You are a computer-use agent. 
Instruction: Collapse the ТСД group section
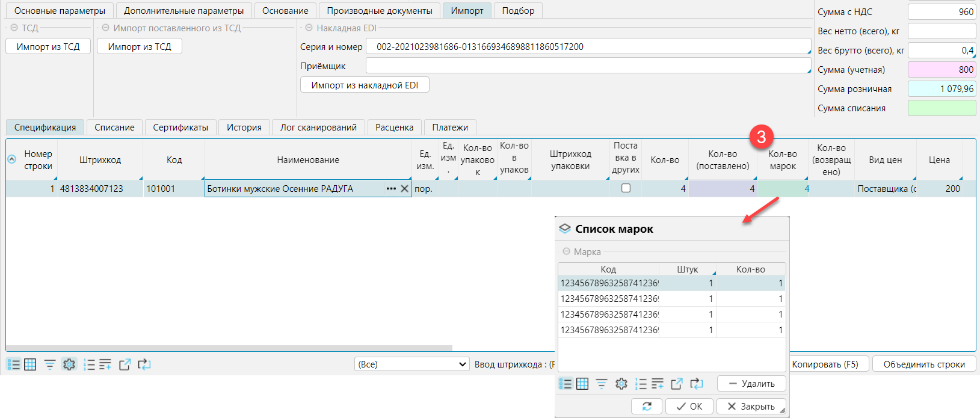click(x=14, y=28)
